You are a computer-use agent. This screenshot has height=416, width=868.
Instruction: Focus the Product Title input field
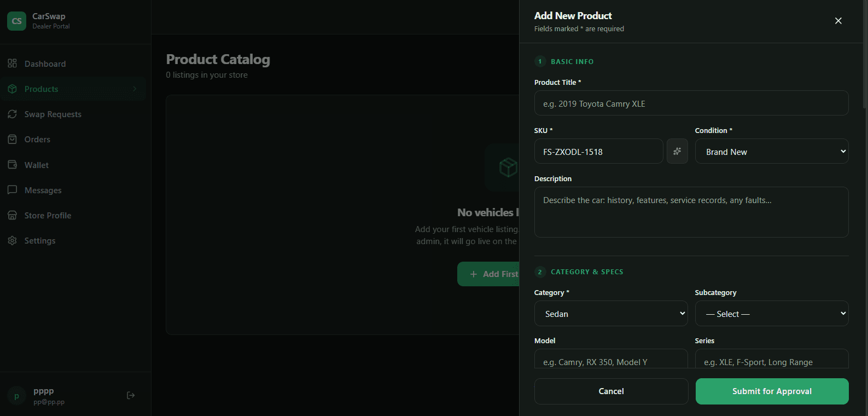tap(691, 103)
